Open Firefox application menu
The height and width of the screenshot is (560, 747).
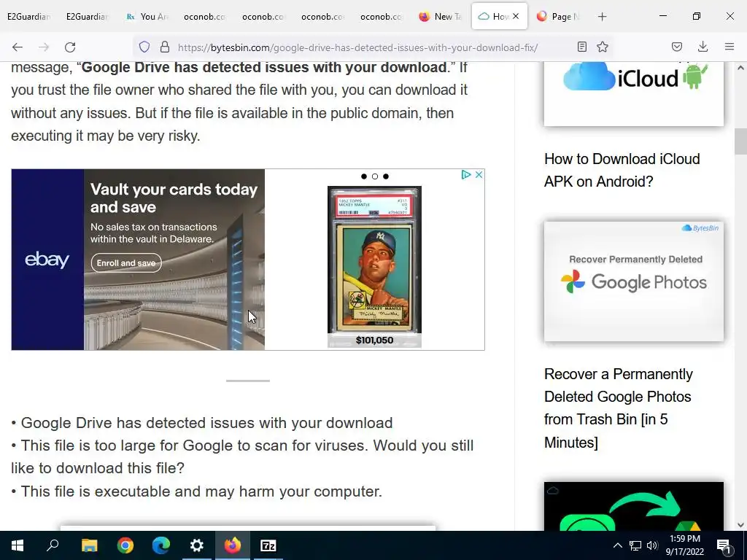729,47
